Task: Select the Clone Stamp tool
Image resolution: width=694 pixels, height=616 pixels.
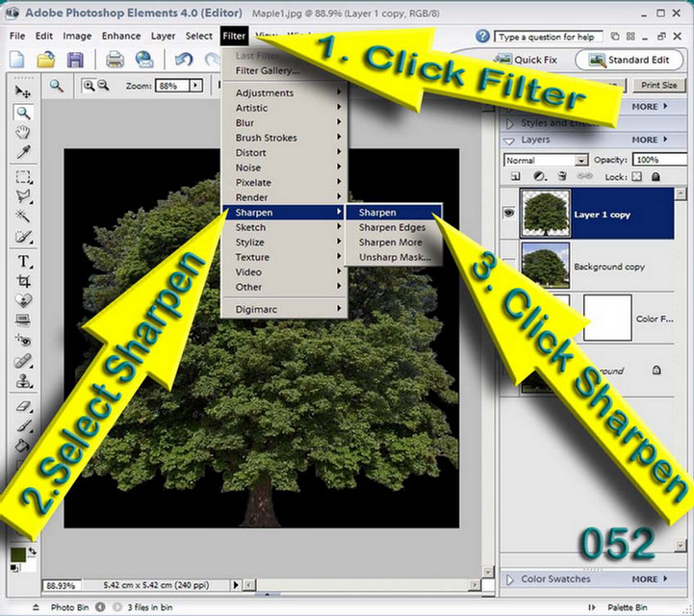Action: pos(23,380)
